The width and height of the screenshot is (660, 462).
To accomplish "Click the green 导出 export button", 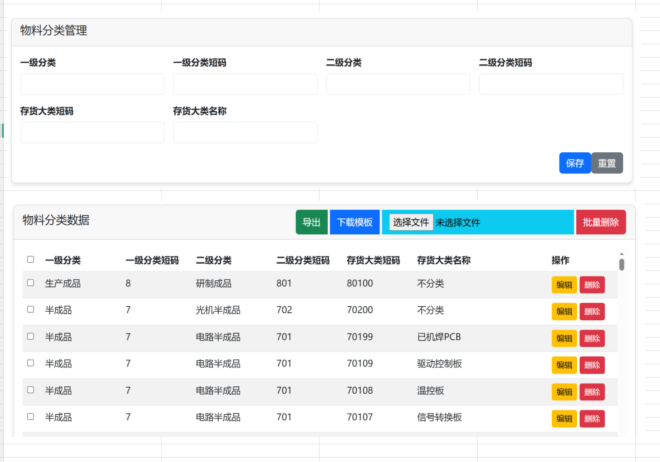I will pos(311,222).
